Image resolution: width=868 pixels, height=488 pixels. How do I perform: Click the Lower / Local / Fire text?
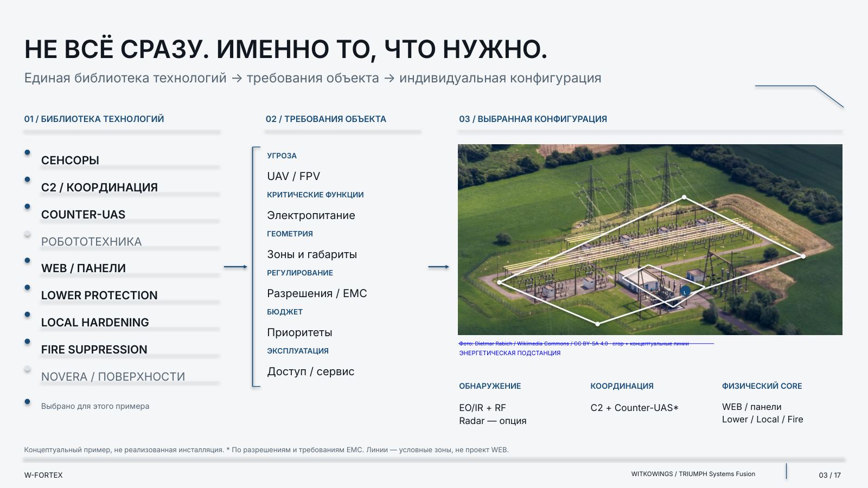point(763,419)
